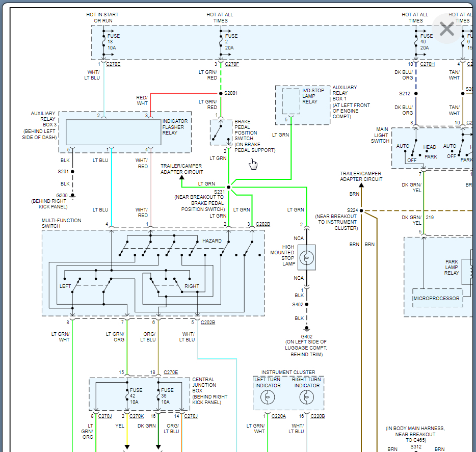Screen dimensions: 476x452
Task: Click the G200 ground symbol
Action: pyautogui.click(x=72, y=196)
